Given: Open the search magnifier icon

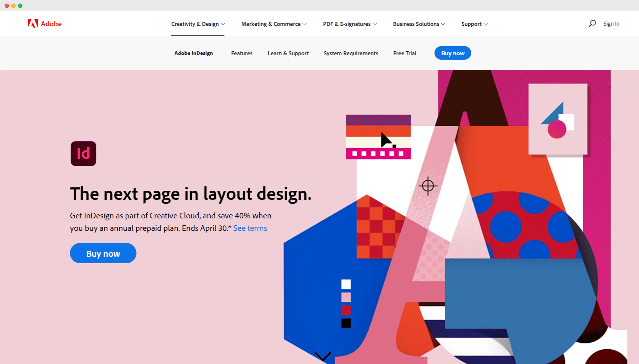Looking at the screenshot, I should 592,24.
